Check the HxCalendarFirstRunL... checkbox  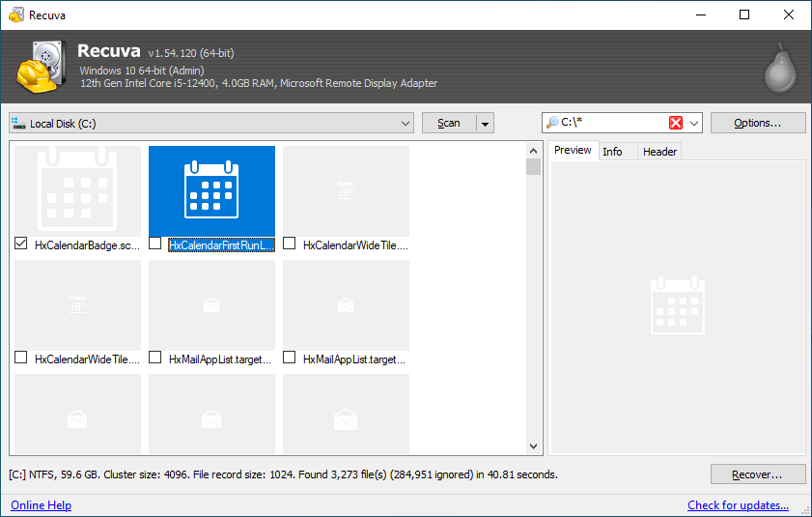[x=154, y=244]
